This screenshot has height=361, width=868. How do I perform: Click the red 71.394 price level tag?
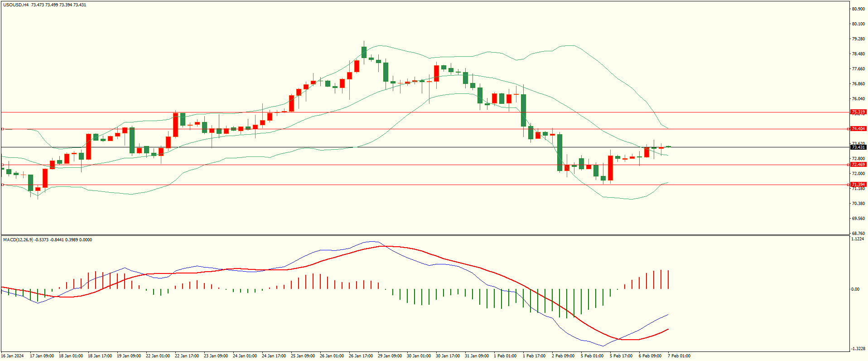tap(858, 185)
